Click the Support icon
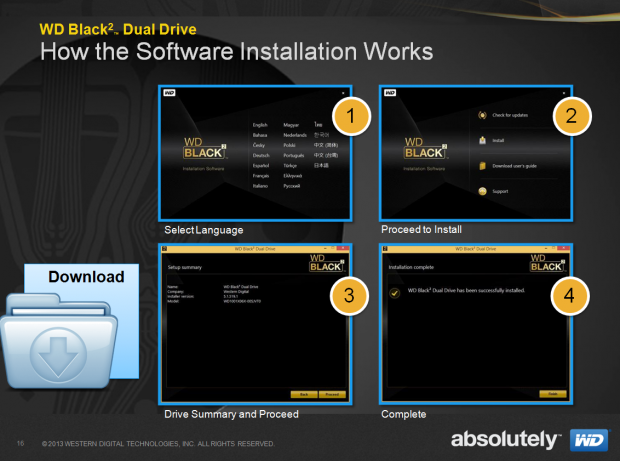The image size is (620, 461). pos(483,189)
